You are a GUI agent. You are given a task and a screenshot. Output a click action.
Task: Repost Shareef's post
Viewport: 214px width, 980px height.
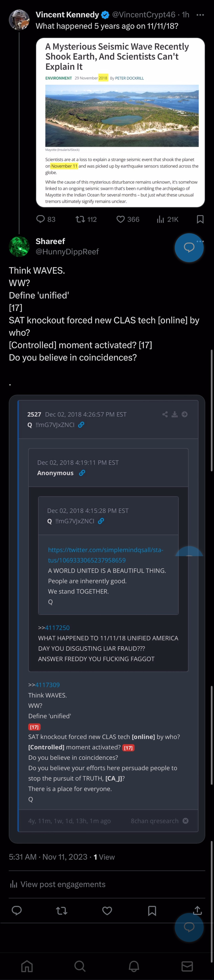click(62, 910)
